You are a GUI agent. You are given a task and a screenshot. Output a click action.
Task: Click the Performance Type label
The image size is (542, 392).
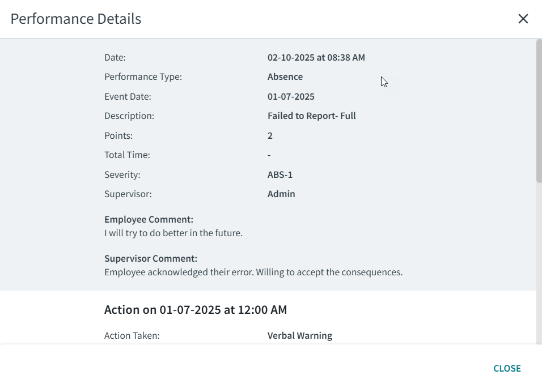143,76
